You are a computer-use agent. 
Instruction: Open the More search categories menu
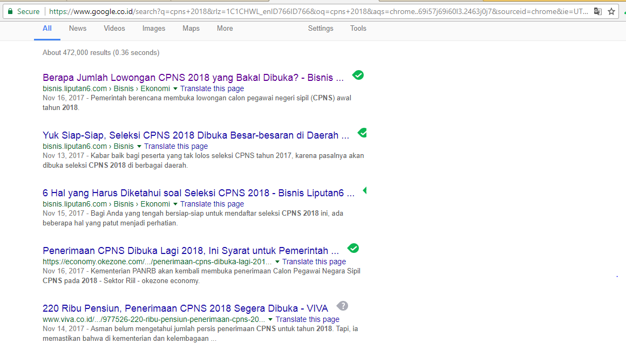point(225,29)
